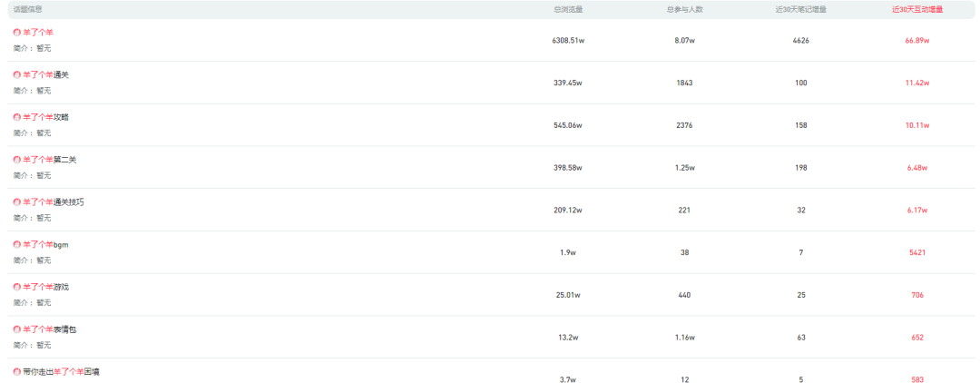Click the topic icon beside 羊了个羊攻略
980x383 pixels.
tap(17, 117)
